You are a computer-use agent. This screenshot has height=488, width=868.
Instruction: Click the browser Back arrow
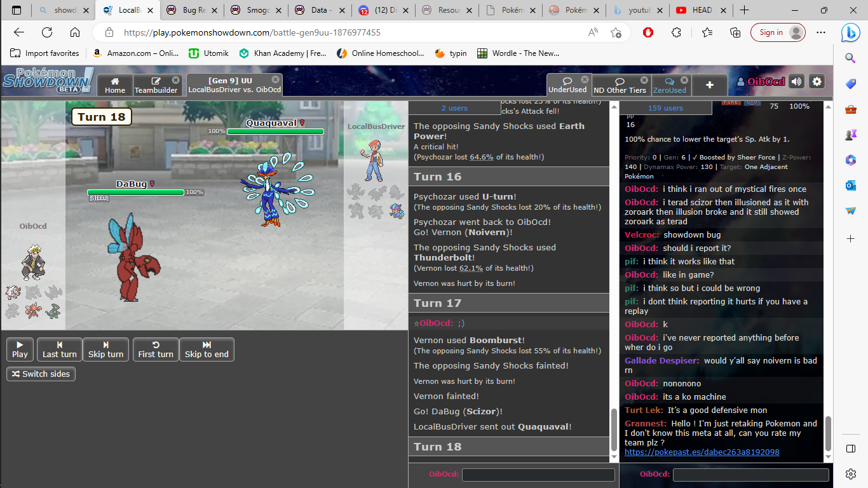click(x=19, y=32)
